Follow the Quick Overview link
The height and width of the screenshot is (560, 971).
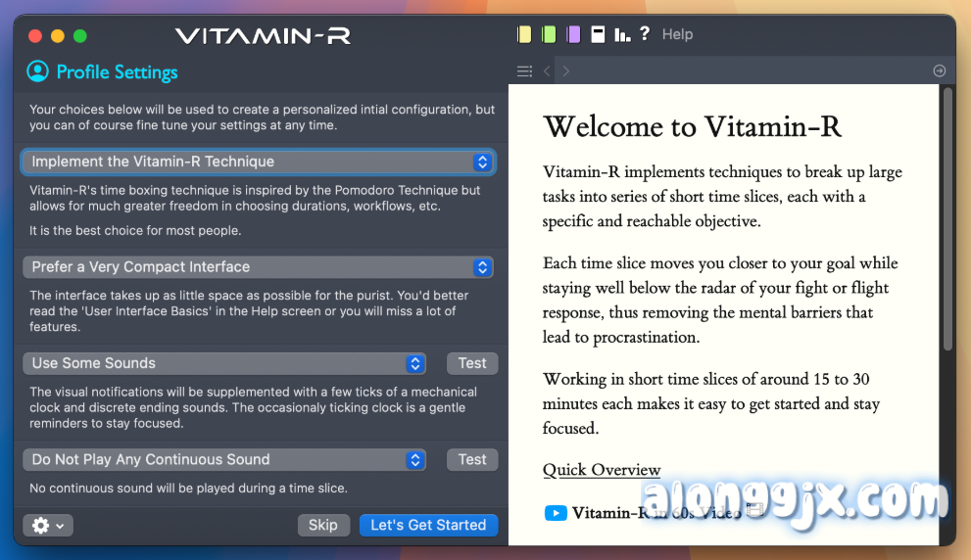coord(602,470)
